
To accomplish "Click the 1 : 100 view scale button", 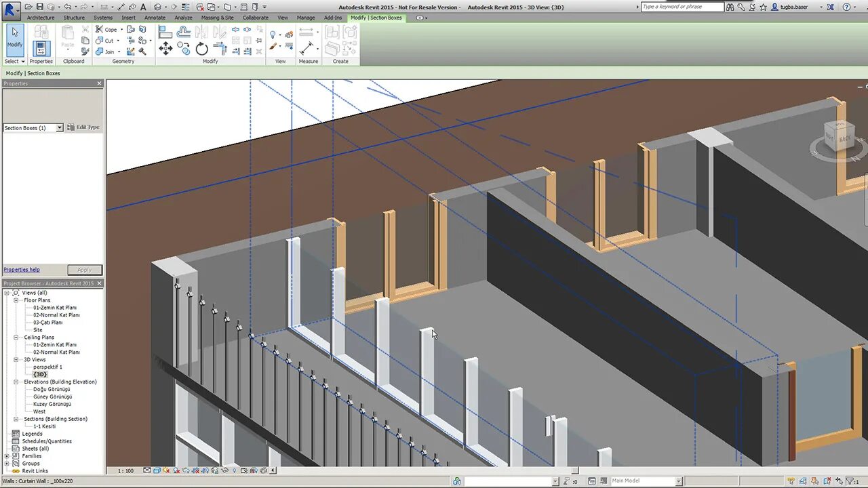I will [125, 470].
